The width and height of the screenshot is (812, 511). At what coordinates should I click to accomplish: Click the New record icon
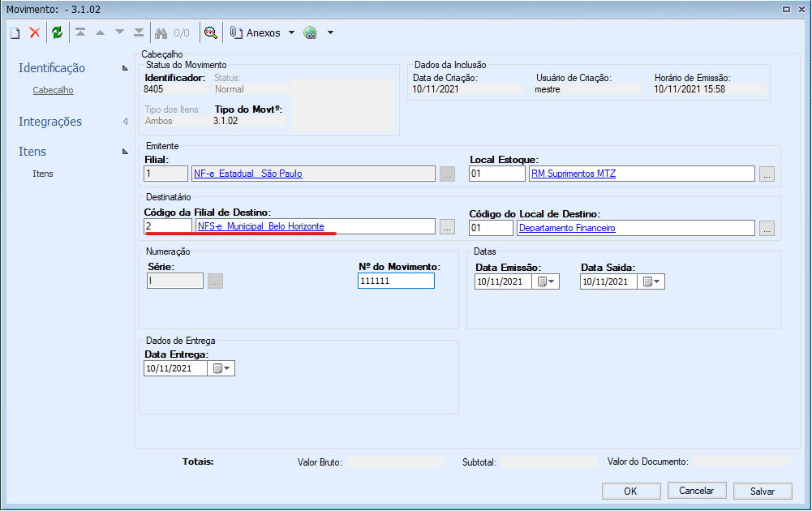(15, 33)
